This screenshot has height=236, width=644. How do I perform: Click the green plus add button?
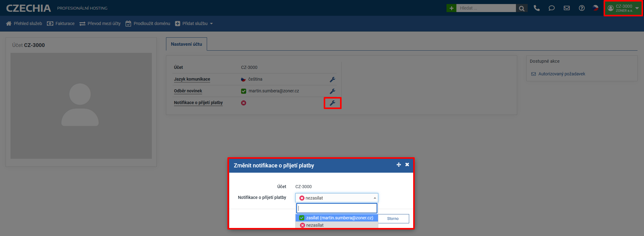coord(451,8)
